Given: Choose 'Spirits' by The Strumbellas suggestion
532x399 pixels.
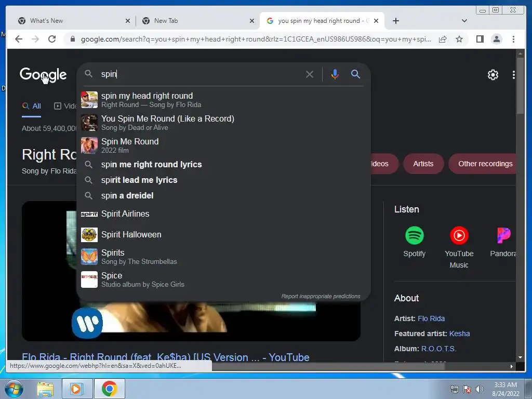Looking at the screenshot, I should (223, 257).
